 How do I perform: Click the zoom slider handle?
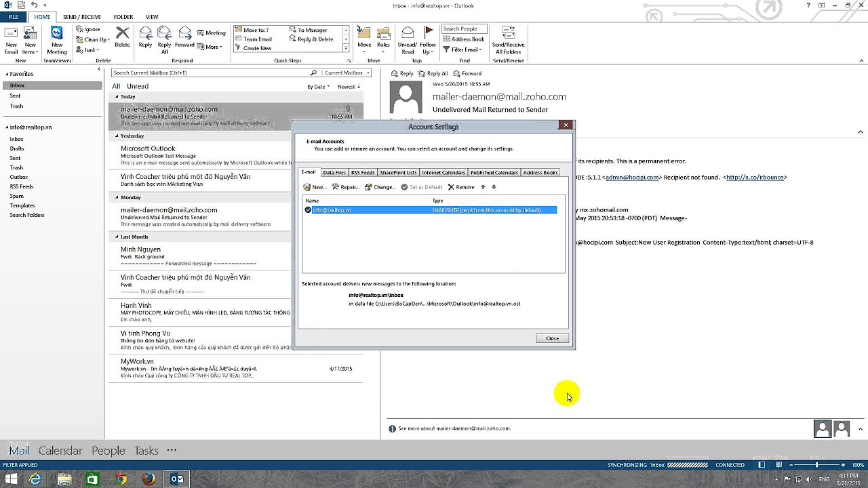(816, 465)
